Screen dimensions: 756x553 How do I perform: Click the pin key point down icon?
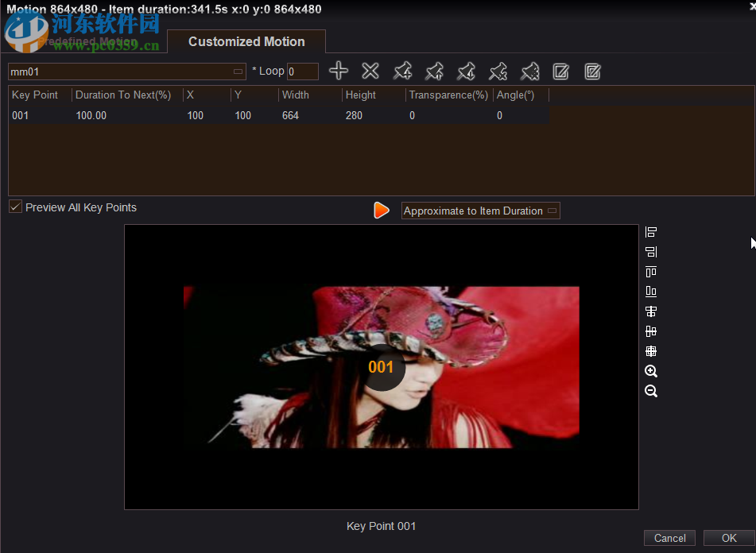pos(466,71)
